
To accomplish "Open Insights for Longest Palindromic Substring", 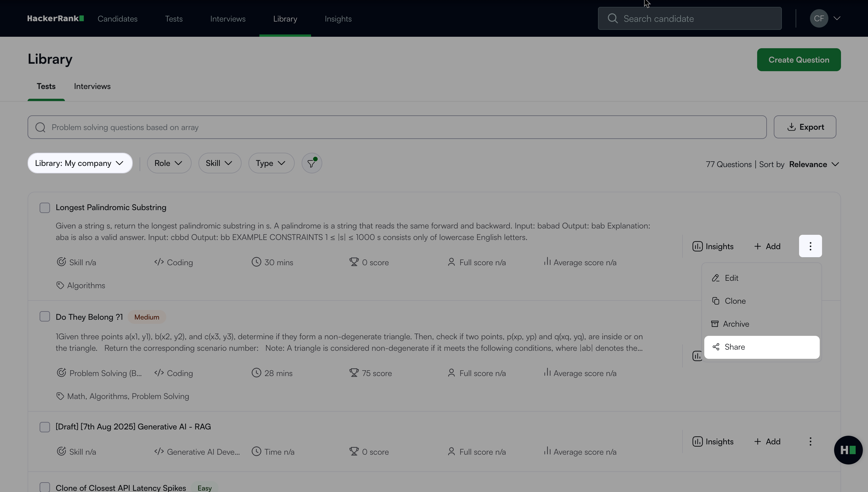I will (x=713, y=246).
